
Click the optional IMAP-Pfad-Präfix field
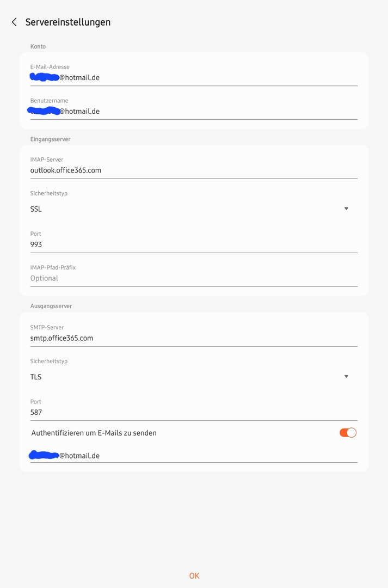point(194,278)
